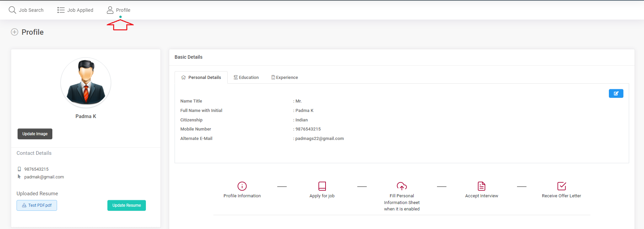Image resolution: width=644 pixels, height=229 pixels.
Task: Click the Profile user icon in navbar
Action: 110,10
